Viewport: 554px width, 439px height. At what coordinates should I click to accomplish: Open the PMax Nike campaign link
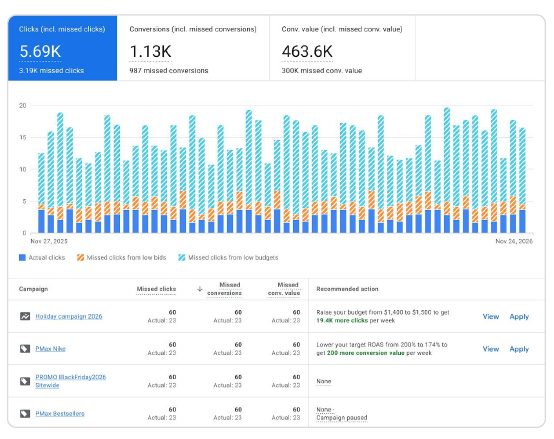tap(51, 349)
